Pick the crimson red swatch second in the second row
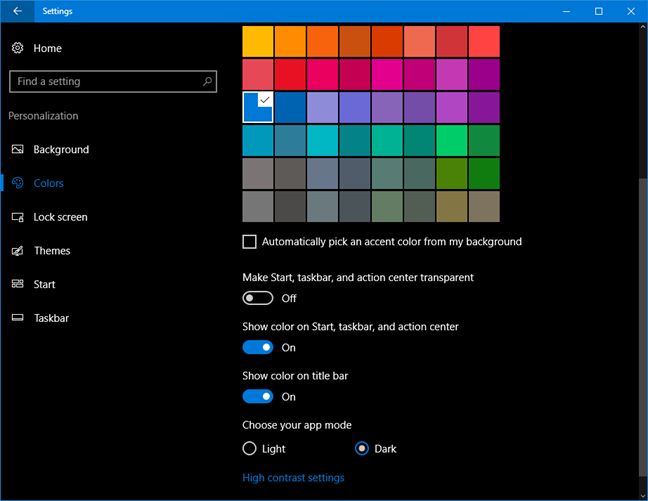The image size is (648, 501). coord(290,74)
